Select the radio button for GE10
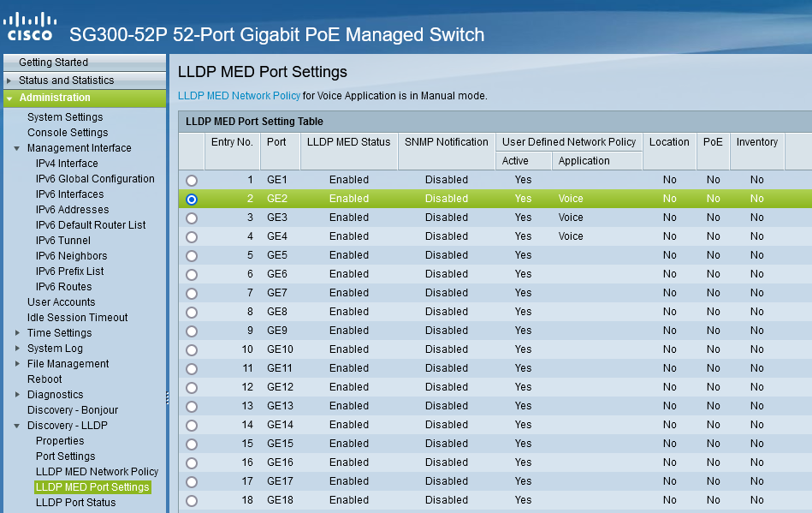 (x=192, y=349)
